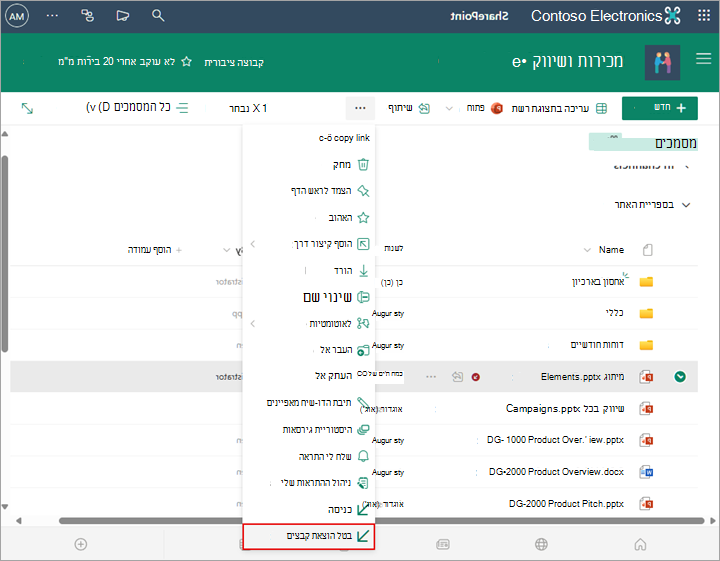This screenshot has width=720, height=561.
Task: Click the expand to full screen arrows icon
Action: coord(27,108)
